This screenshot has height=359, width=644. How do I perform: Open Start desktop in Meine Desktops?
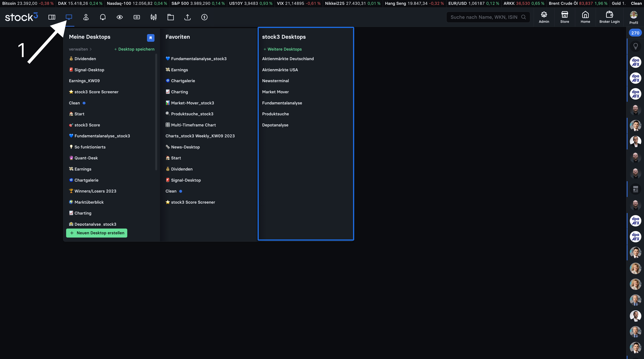click(x=77, y=114)
